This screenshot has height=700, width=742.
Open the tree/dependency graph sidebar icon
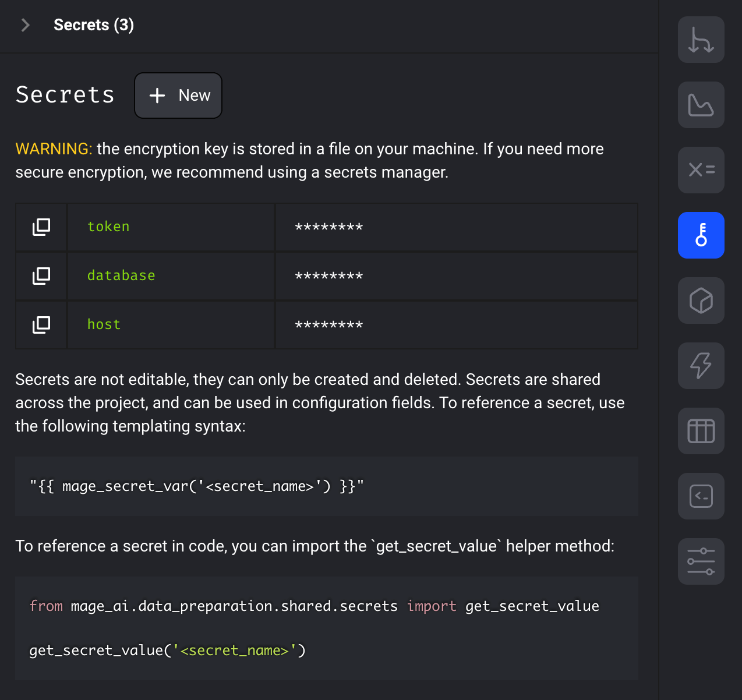click(701, 40)
